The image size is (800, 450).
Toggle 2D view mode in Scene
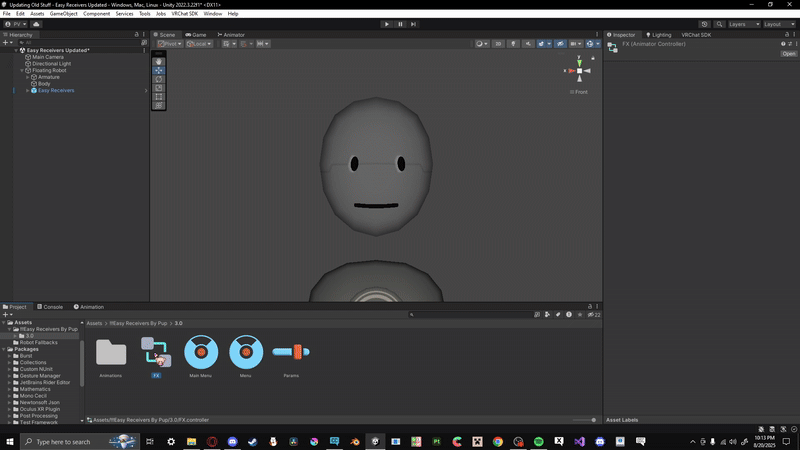[x=498, y=44]
